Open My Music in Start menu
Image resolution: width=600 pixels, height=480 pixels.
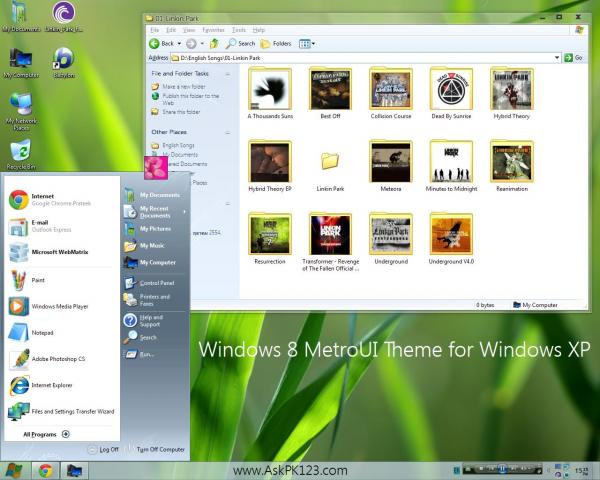point(155,245)
